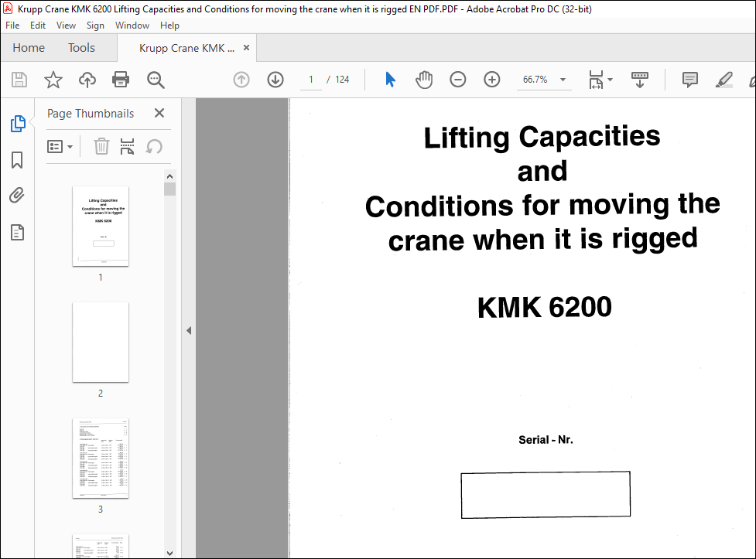The width and height of the screenshot is (756, 559).
Task: Open the Edit menu
Action: point(38,25)
